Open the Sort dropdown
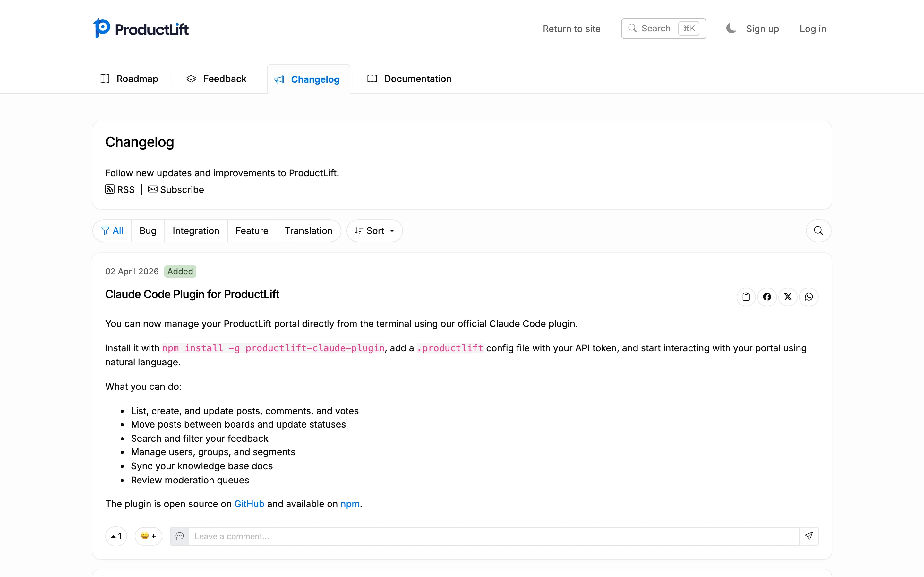 374,230
